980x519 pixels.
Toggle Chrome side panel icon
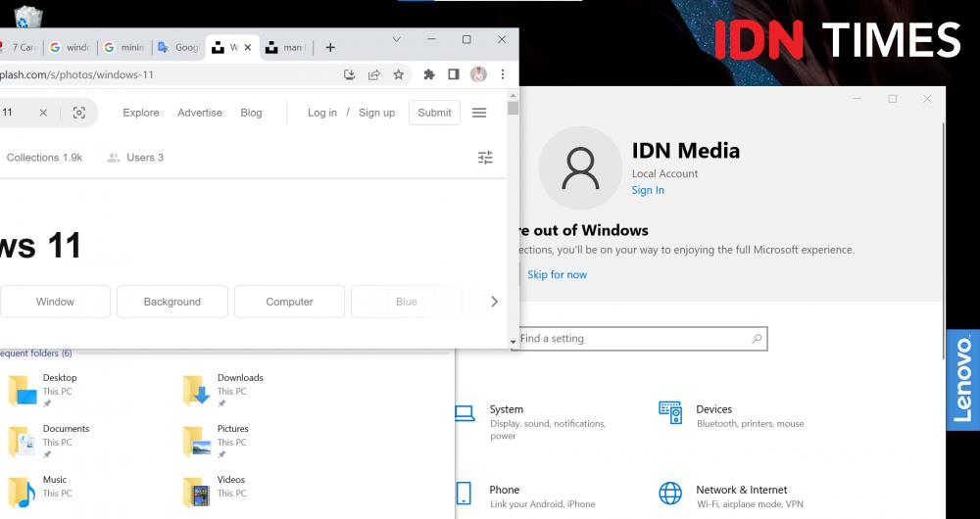[x=454, y=75]
